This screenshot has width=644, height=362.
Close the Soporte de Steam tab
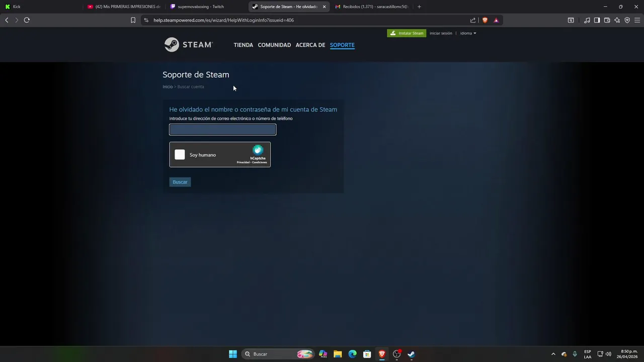coord(324,7)
